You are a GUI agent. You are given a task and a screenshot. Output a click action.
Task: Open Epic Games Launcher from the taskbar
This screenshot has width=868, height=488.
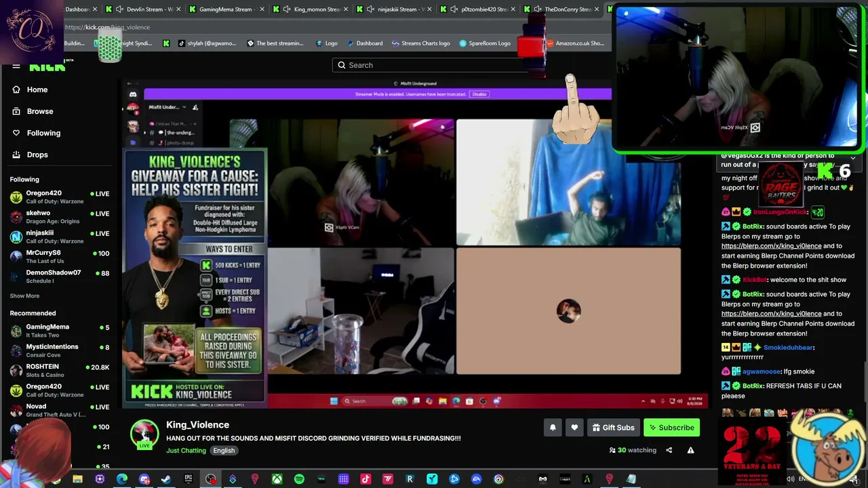click(189, 480)
